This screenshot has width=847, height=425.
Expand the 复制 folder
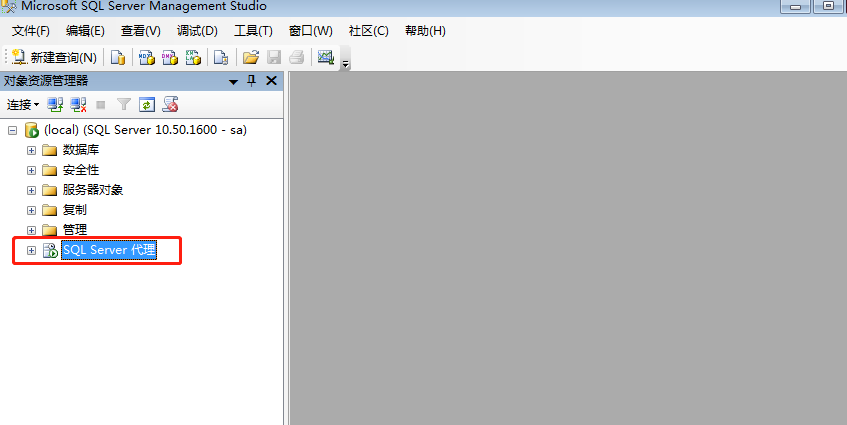31,210
